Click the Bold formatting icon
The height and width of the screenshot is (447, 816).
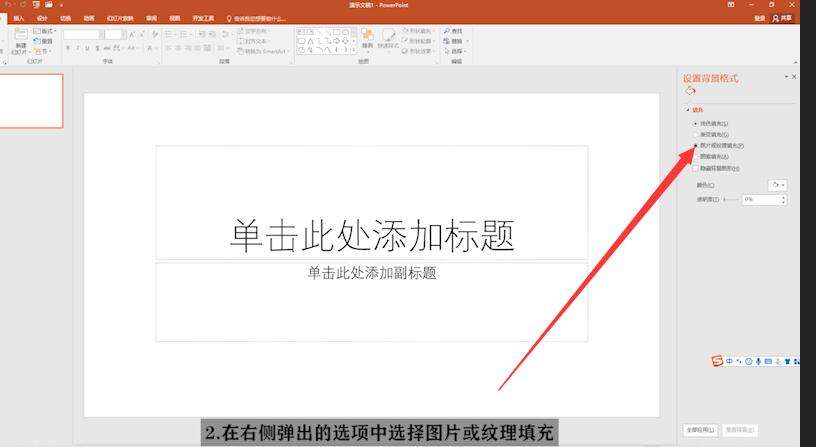tap(68, 48)
